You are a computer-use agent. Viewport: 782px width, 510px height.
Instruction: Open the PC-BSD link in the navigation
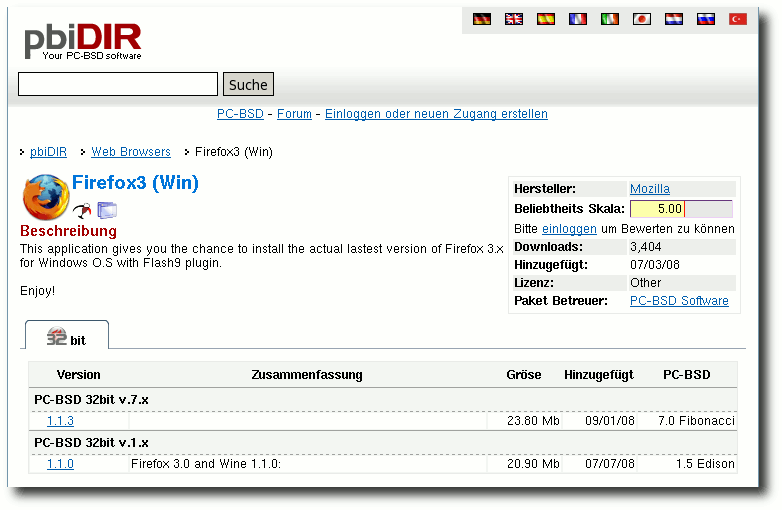click(240, 114)
